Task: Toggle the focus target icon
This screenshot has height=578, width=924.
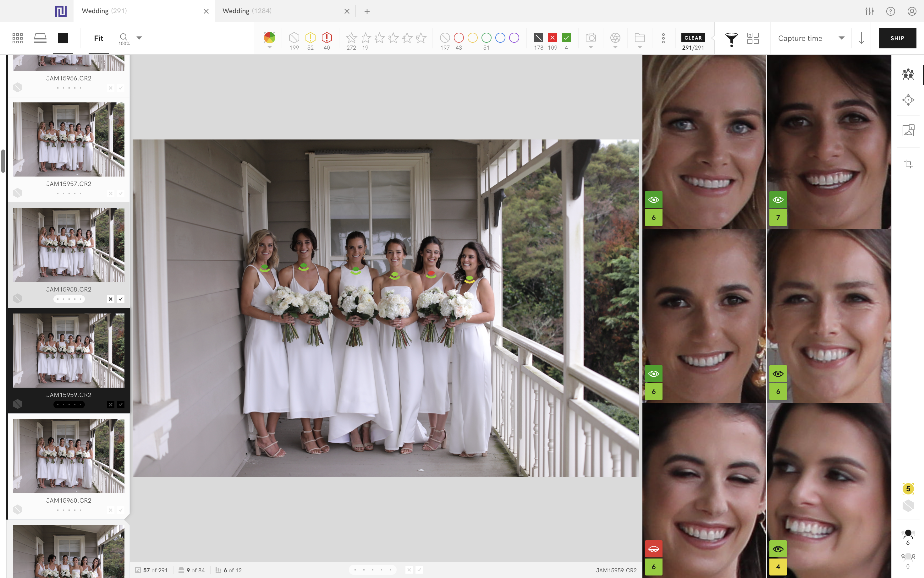Action: 908,100
